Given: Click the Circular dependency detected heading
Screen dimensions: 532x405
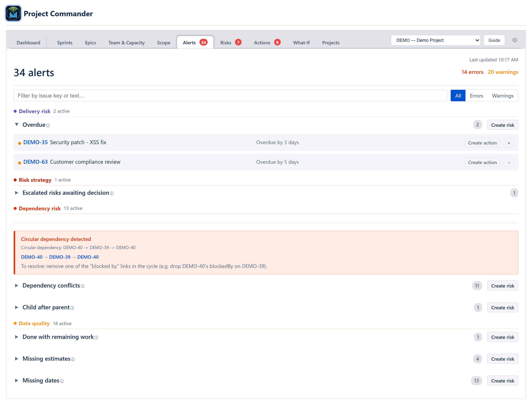Looking at the screenshot, I should tap(56, 239).
